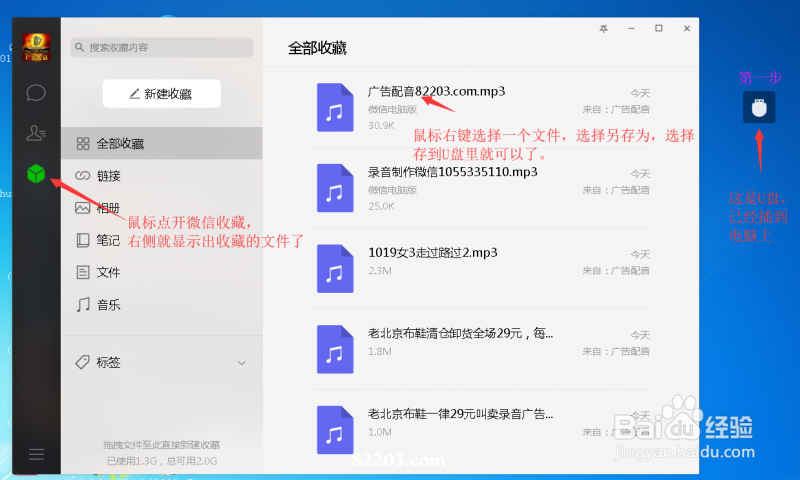Select the 全部收藏 category
Image resolution: width=800 pixels, height=480 pixels.
tap(162, 143)
